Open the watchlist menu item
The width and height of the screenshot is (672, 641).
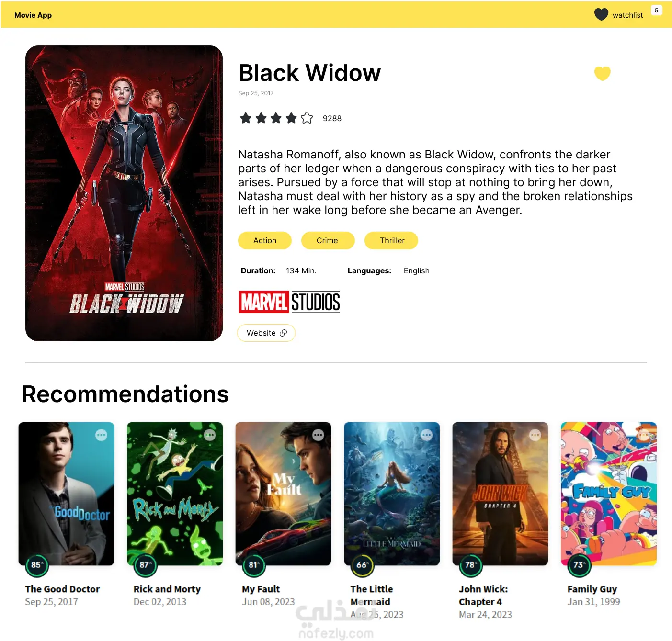click(x=627, y=15)
